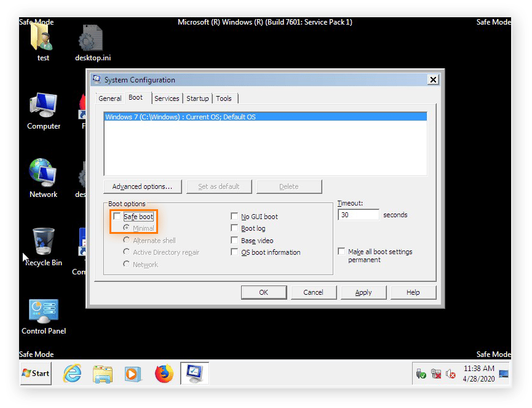Select the Minimal radio option
Image resolution: width=532 pixels, height=408 pixels.
[x=126, y=228]
